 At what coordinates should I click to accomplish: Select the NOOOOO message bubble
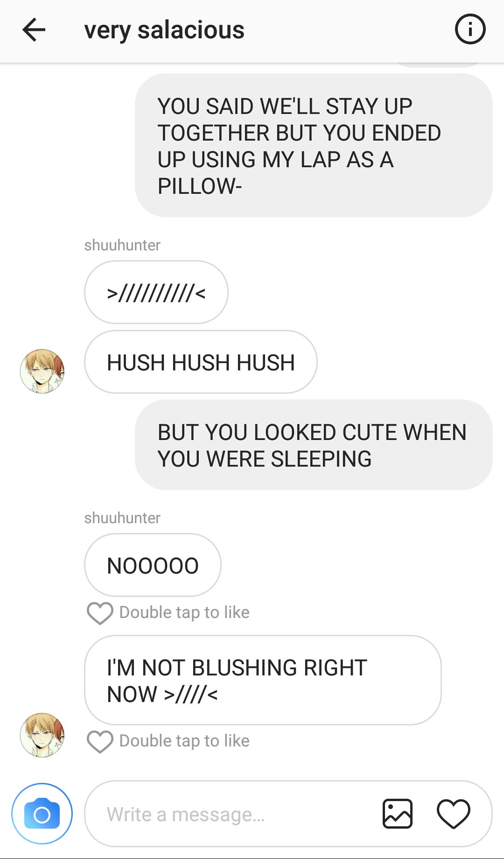[153, 565]
